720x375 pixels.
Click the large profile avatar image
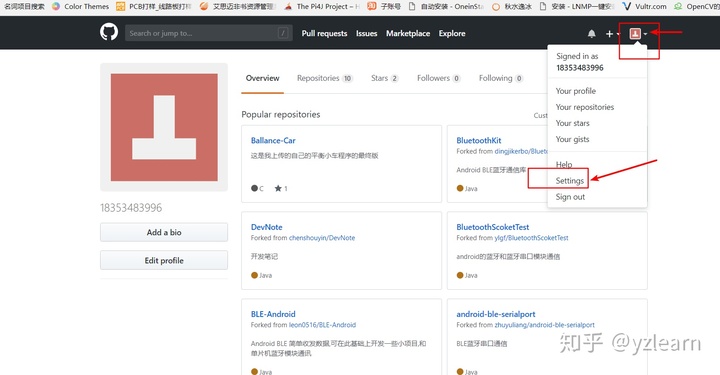(x=164, y=127)
